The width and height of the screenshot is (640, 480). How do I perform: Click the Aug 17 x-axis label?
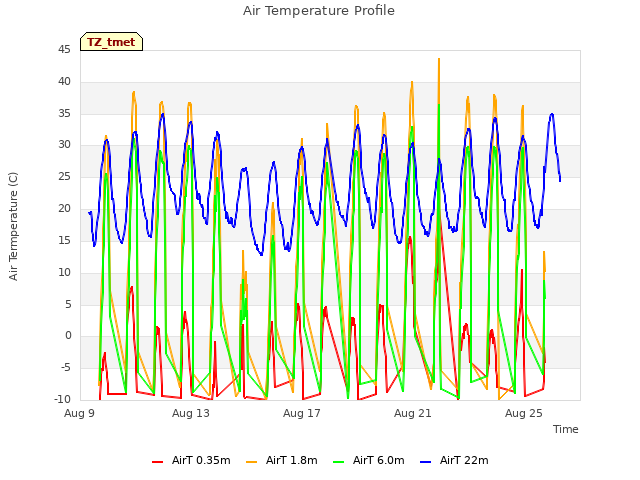(302, 413)
